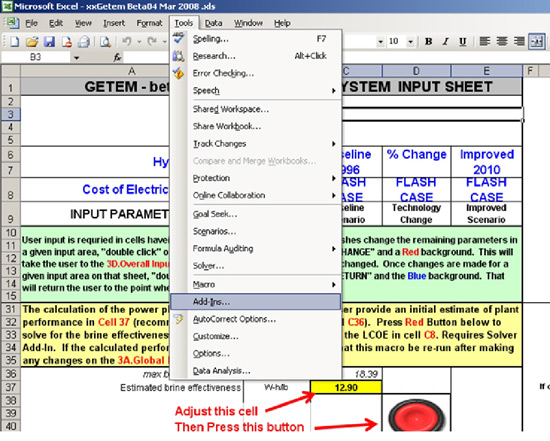Open the Format menu
The width and height of the screenshot is (550, 441).
(x=149, y=23)
